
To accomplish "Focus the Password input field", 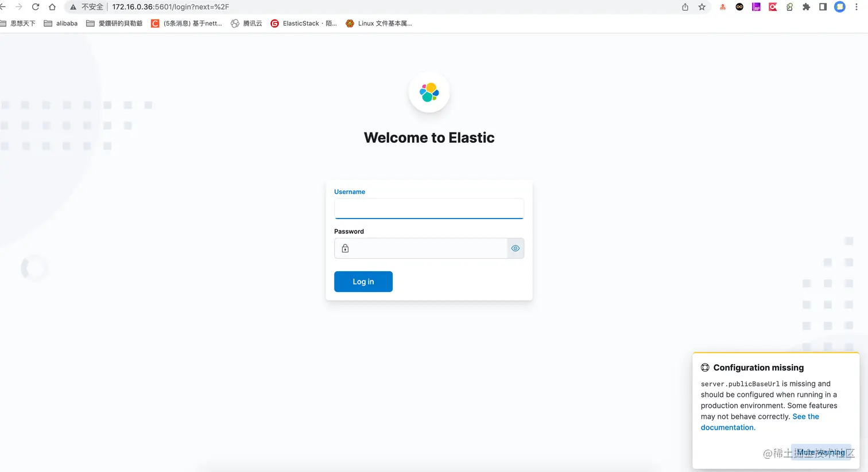I will [x=429, y=248].
